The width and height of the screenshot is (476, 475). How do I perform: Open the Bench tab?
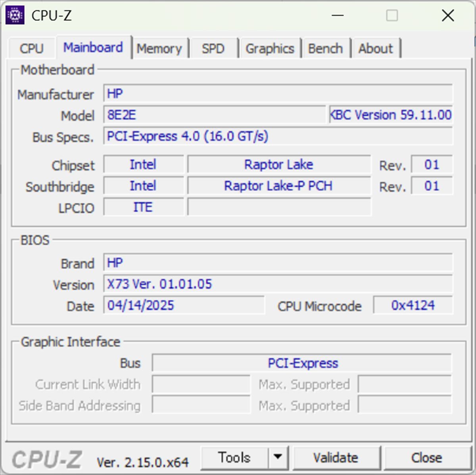pyautogui.click(x=325, y=48)
